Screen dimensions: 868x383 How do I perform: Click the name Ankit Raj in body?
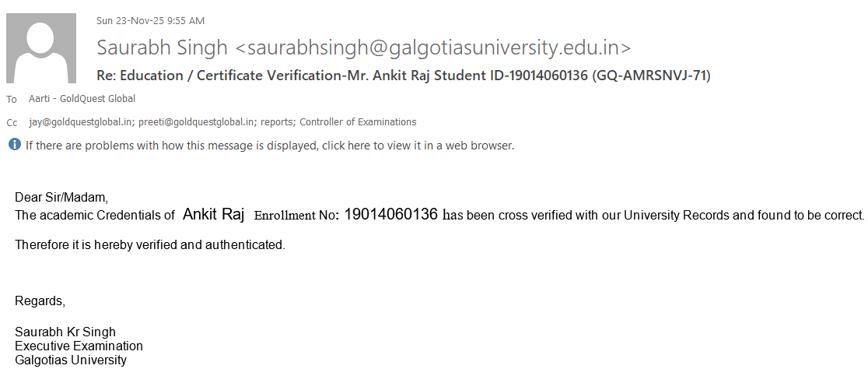click(213, 214)
